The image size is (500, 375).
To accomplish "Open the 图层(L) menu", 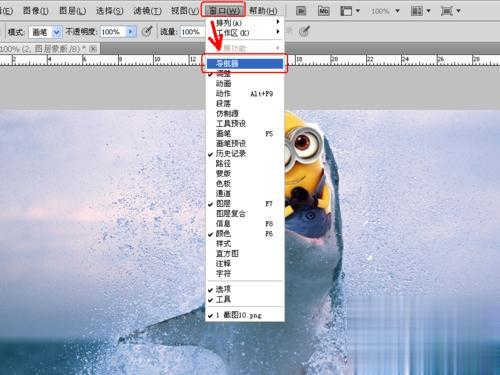I will coord(72,11).
